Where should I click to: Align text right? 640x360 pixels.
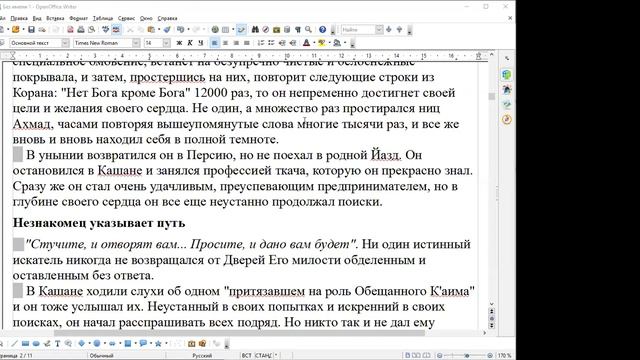(x=236, y=43)
